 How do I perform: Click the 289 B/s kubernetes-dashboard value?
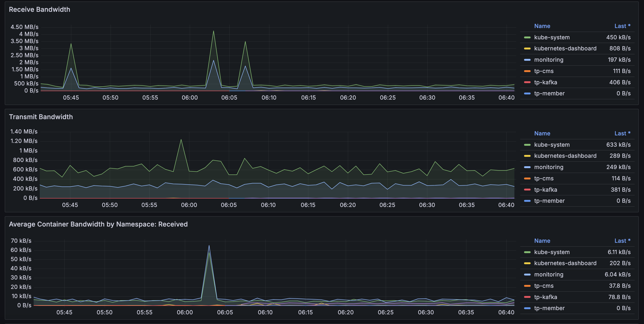point(620,156)
